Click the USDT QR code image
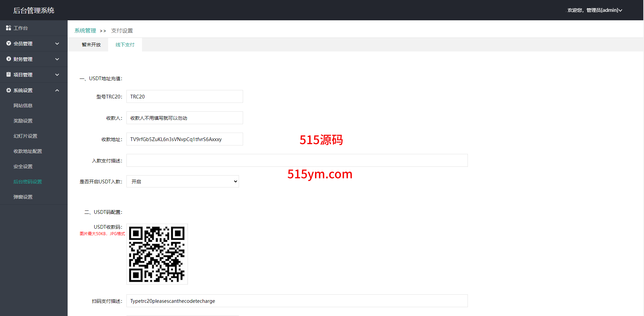The width and height of the screenshot is (644, 316). click(x=157, y=254)
